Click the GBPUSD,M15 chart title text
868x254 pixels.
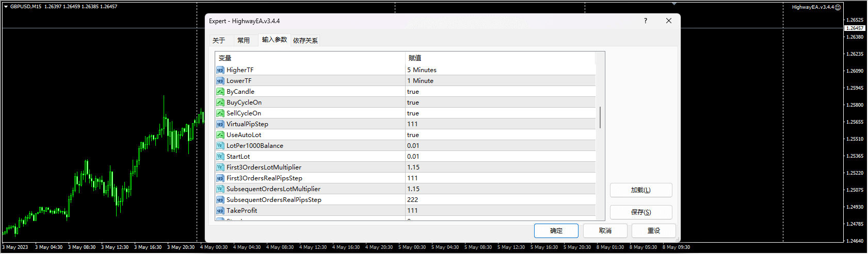[x=26, y=7]
